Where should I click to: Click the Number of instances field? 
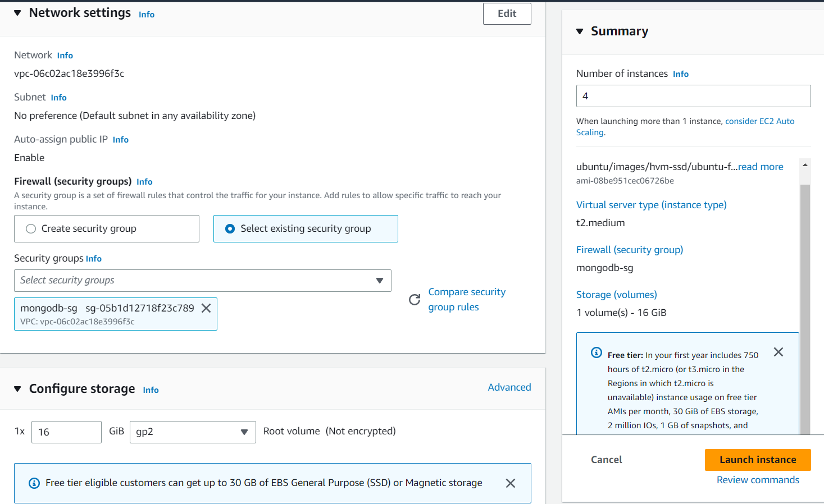click(x=693, y=96)
